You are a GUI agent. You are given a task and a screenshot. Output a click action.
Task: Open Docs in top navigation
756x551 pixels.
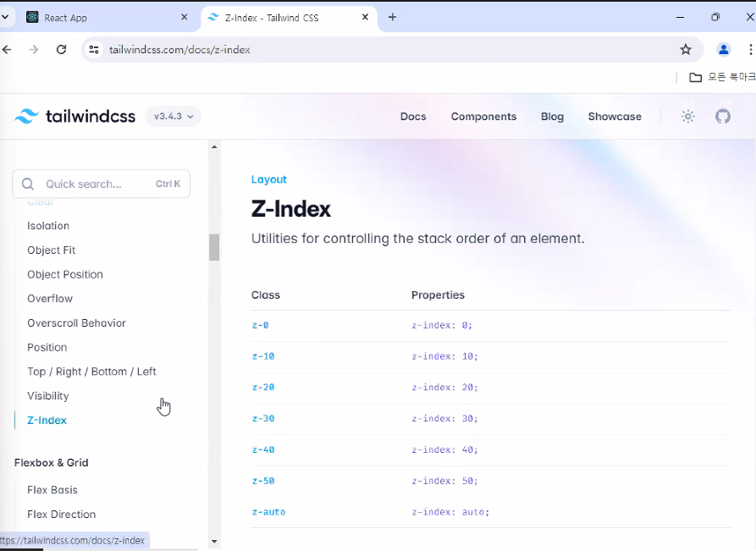(x=413, y=117)
